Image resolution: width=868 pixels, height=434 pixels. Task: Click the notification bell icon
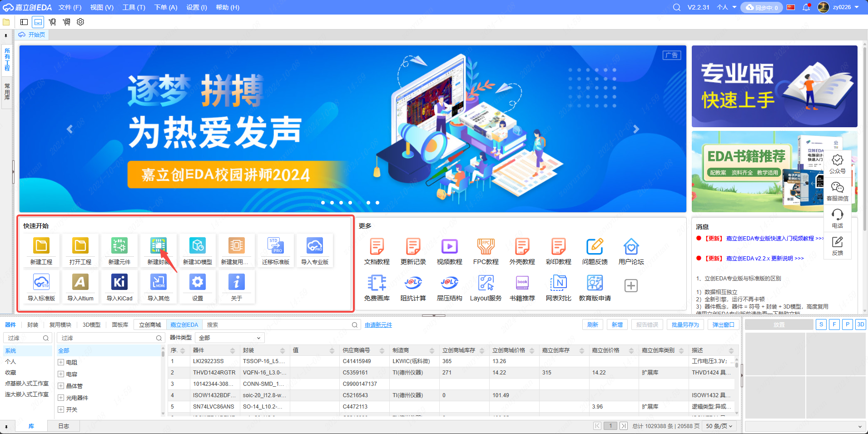(806, 7)
